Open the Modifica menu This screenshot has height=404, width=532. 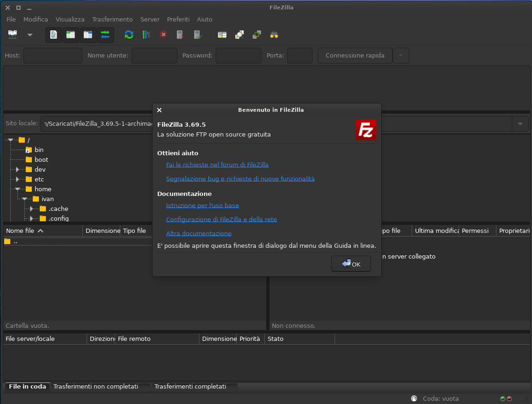[x=36, y=19]
